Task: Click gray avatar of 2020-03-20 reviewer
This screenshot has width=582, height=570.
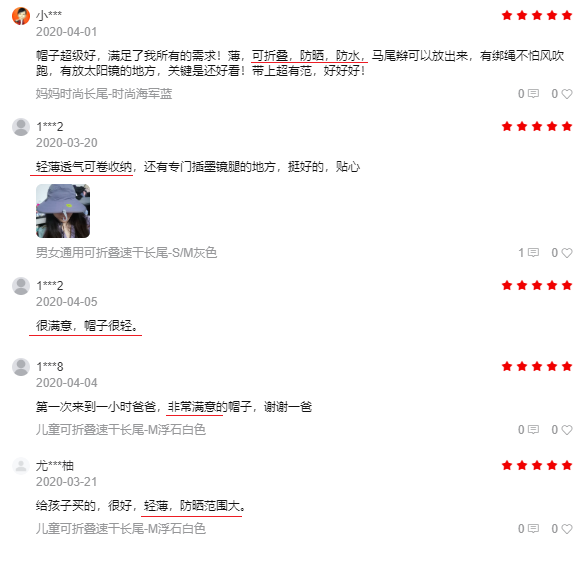Action: click(x=21, y=127)
